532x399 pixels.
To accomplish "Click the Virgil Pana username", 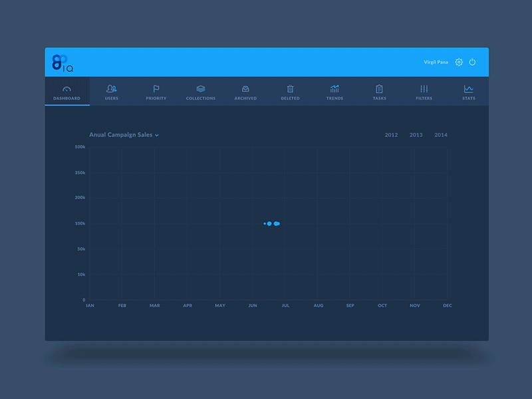I will click(x=436, y=62).
